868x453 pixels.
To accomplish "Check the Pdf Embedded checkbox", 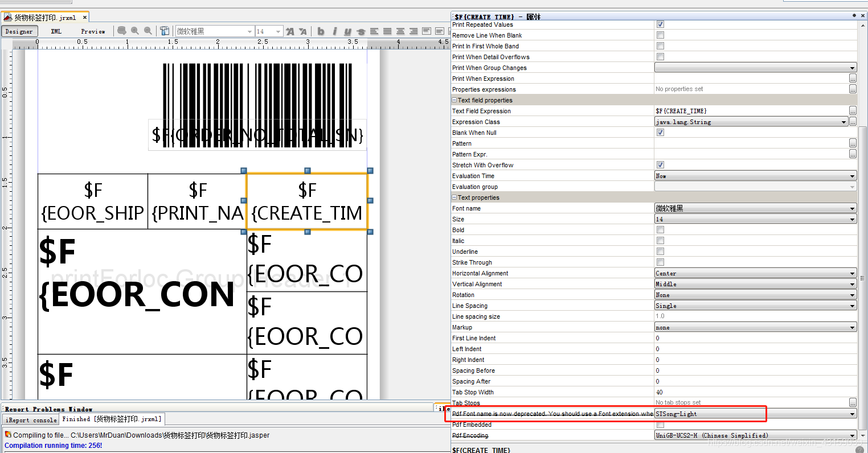I will [x=660, y=425].
